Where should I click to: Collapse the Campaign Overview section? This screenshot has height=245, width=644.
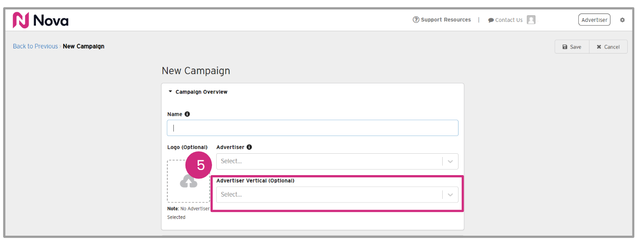point(171,92)
